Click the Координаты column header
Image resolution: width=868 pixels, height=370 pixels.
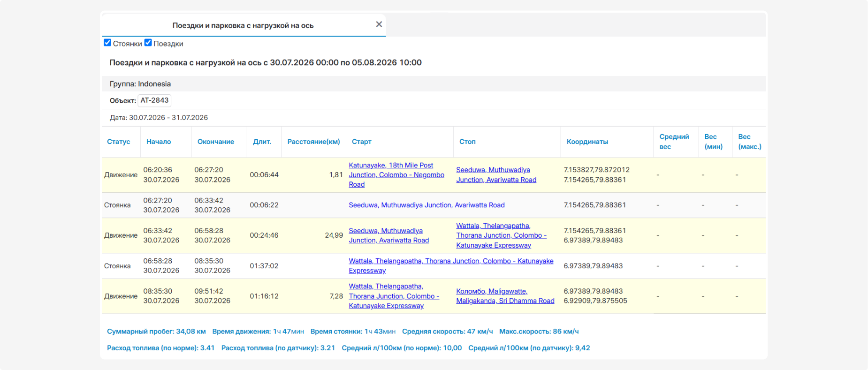[x=587, y=142]
